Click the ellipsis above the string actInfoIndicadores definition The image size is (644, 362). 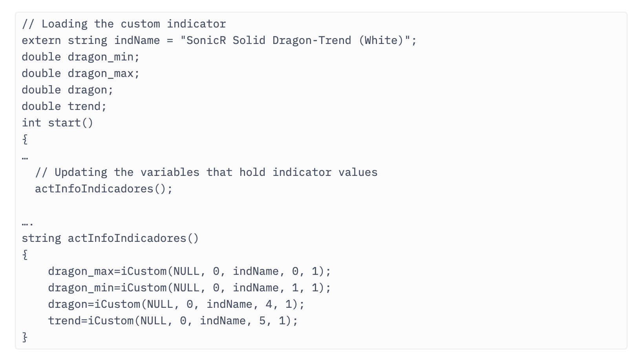click(x=27, y=224)
